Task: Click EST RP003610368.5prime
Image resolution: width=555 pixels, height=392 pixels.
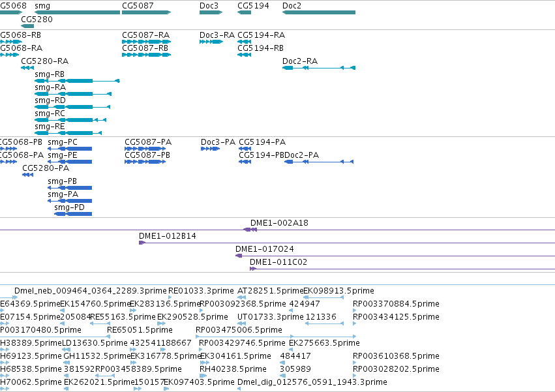Action: [355, 363]
